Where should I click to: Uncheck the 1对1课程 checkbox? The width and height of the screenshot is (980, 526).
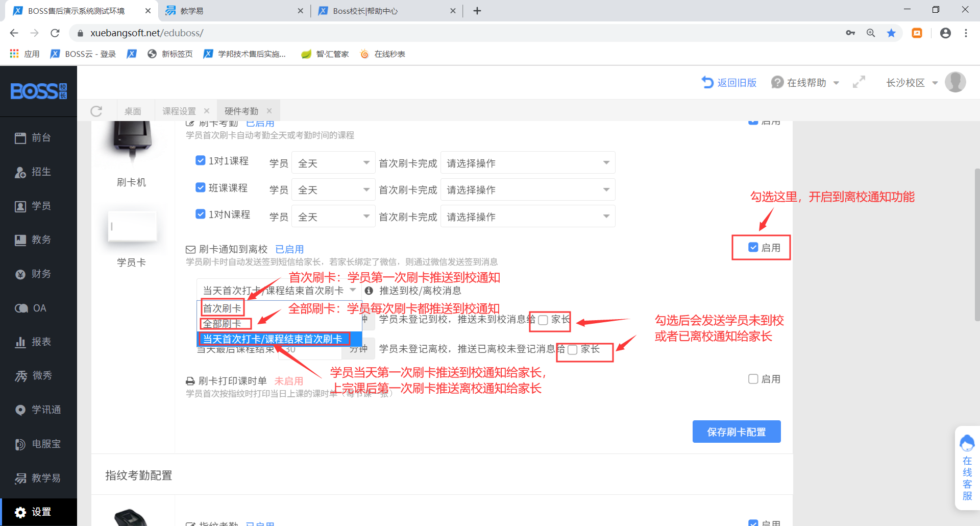click(x=201, y=161)
